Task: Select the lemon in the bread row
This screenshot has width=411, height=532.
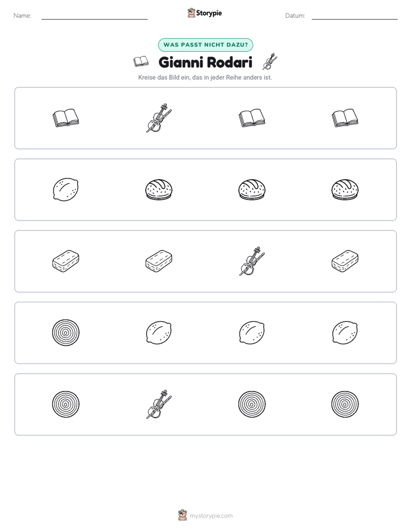Action: tap(66, 189)
